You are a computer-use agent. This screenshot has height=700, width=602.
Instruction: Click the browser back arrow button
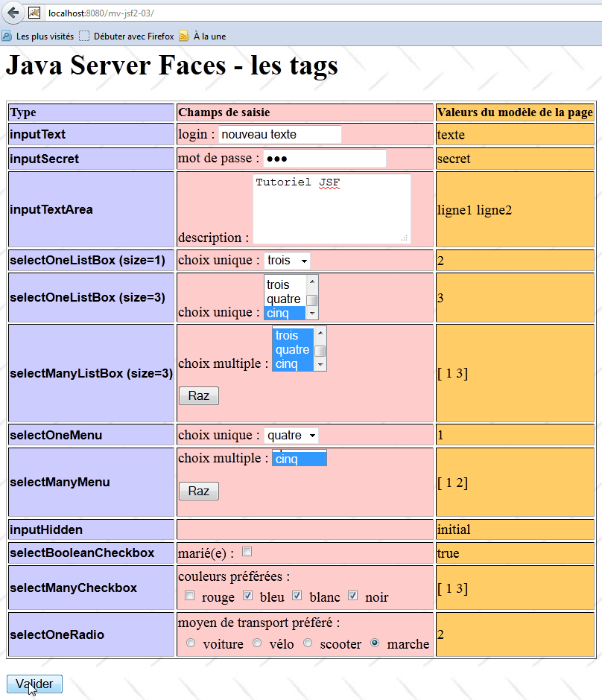coord(13,13)
